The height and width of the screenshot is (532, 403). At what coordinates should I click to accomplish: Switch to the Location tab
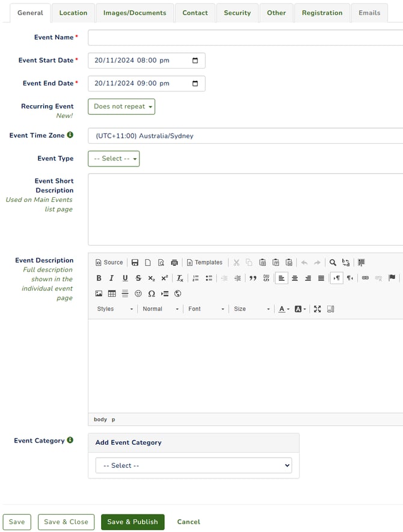[73, 13]
